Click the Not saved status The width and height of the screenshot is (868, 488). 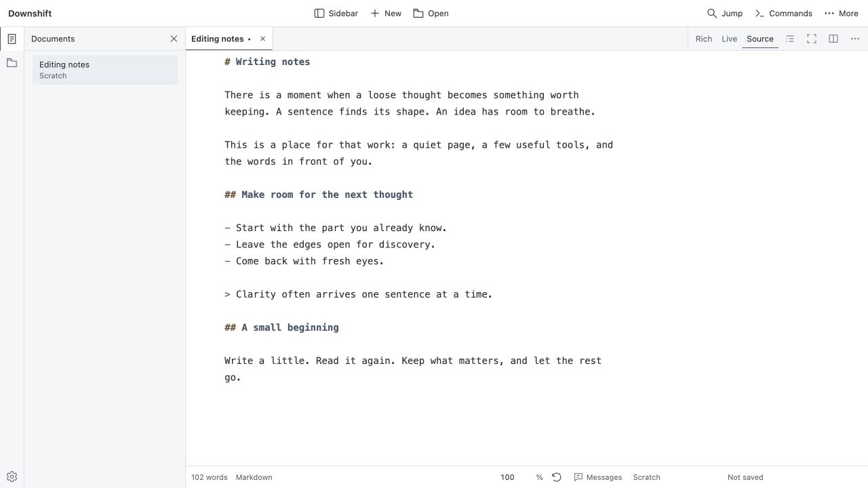pyautogui.click(x=745, y=477)
